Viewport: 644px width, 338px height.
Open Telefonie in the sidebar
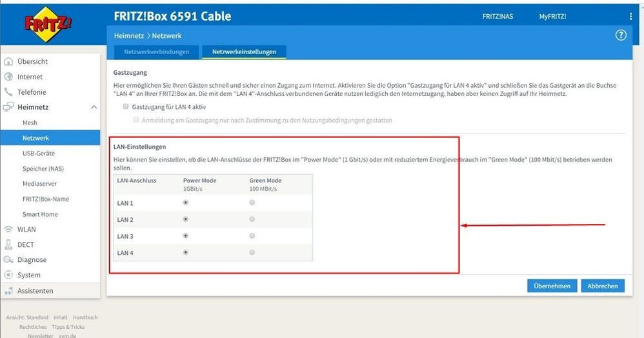(x=32, y=92)
